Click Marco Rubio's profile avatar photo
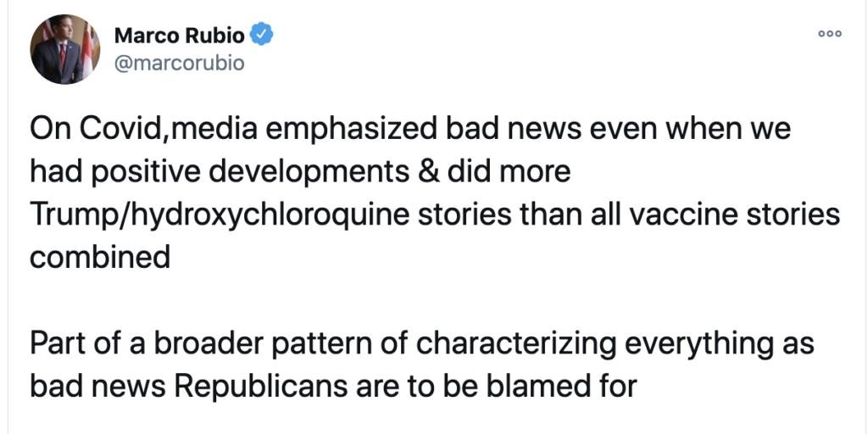Viewport: 868px width, 434px height. (63, 49)
